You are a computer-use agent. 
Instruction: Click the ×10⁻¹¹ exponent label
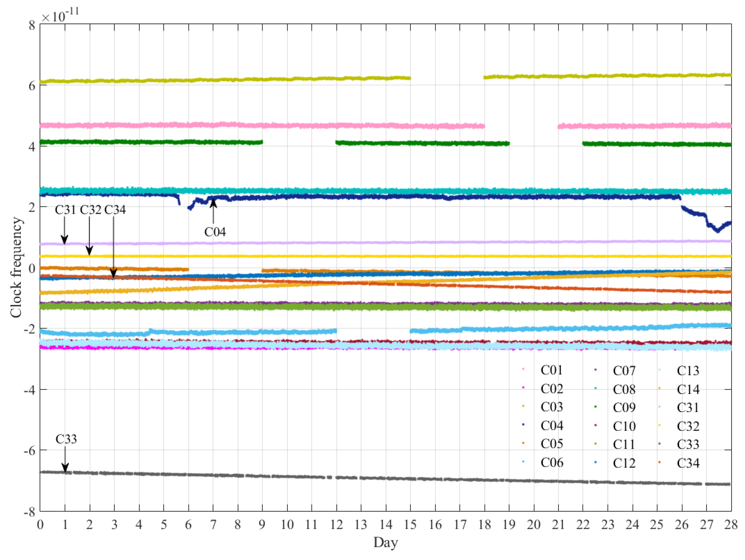[60, 15]
